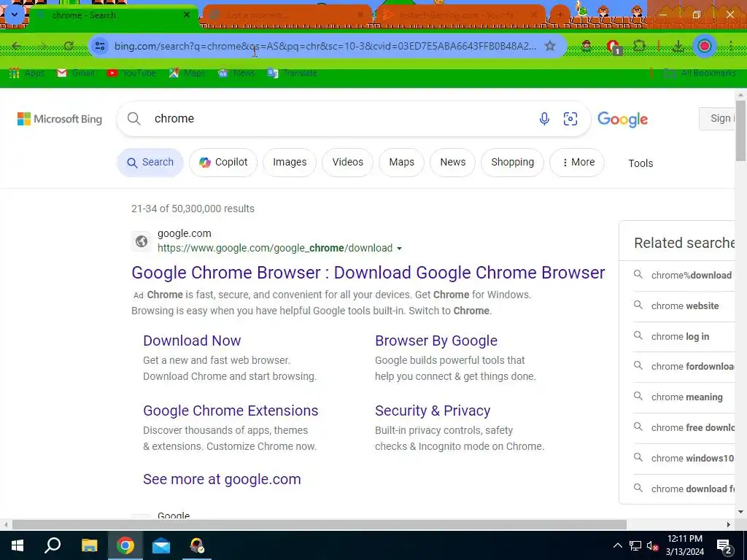The width and height of the screenshot is (747, 560).
Task: Go back with the browser back arrow
Action: [17, 46]
